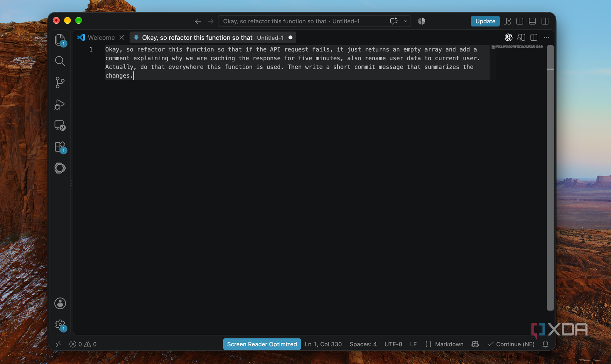Go forward with the right arrow

(x=210, y=21)
